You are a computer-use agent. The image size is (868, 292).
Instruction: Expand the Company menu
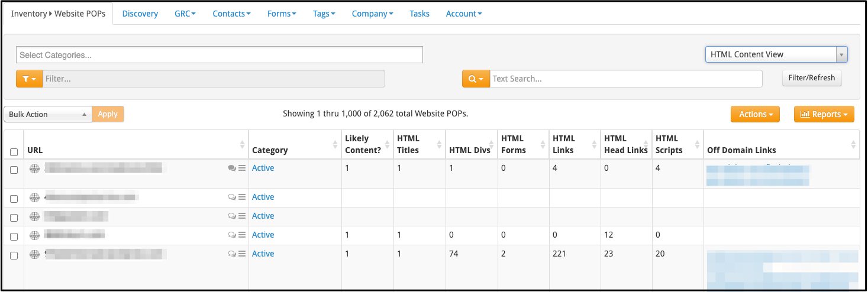372,14
